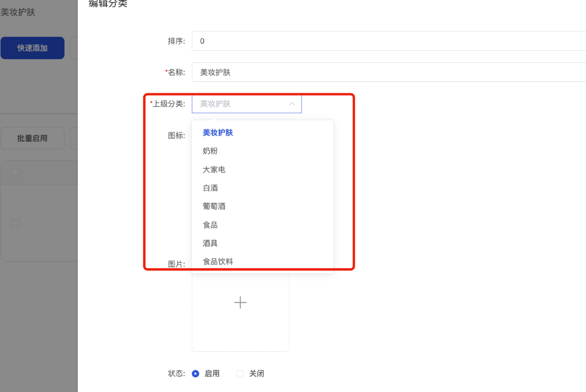Click the 批量启用 button
The height and width of the screenshot is (392, 586).
pyautogui.click(x=32, y=138)
